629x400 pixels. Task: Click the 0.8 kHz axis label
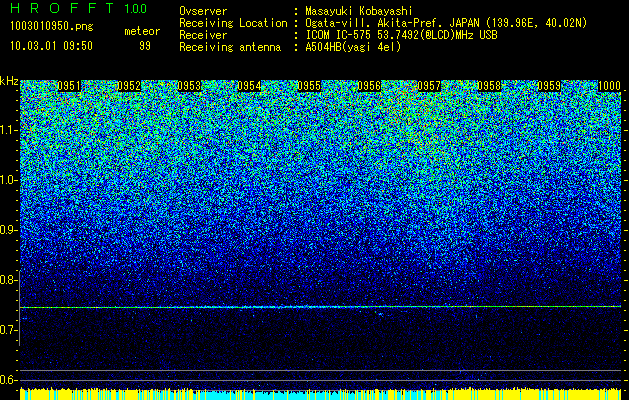[8, 280]
